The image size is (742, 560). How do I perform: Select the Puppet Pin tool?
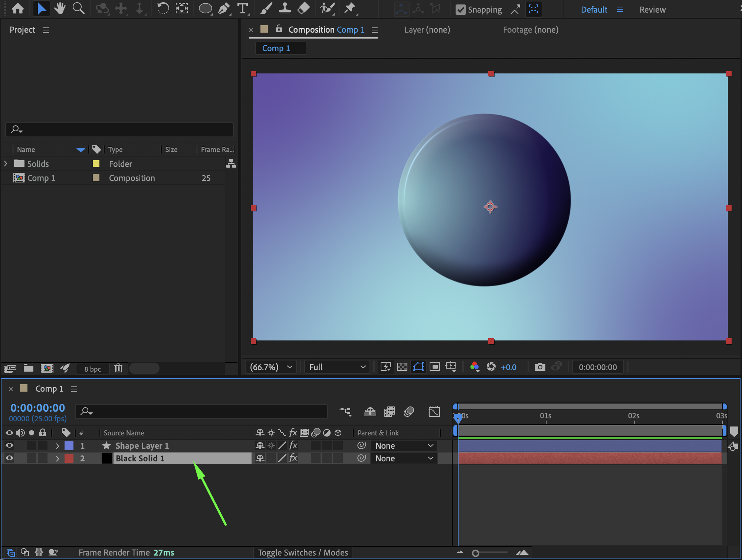click(349, 9)
